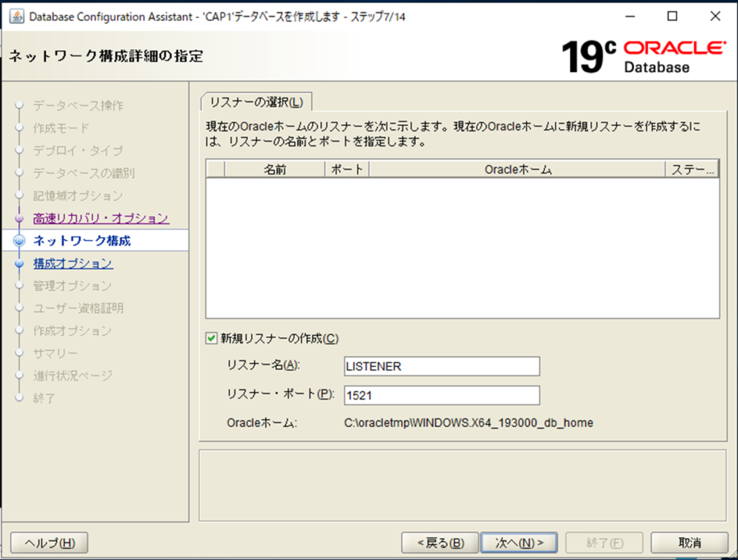
Task: Click the Oracleホーム column header
Action: [x=517, y=169]
